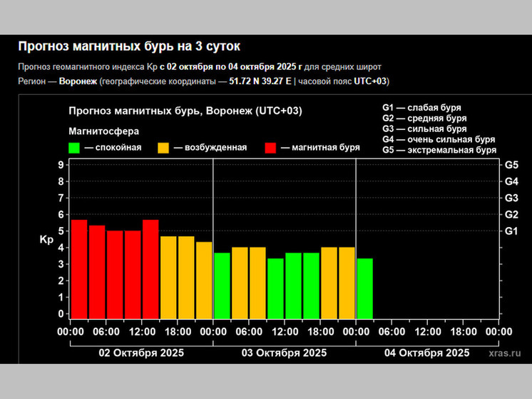Click the G1 label on right axis
Screen dimensions: 532x399
point(511,231)
